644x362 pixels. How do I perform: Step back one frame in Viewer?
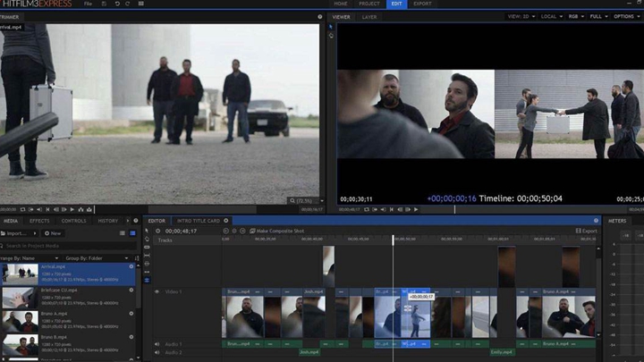(400, 209)
